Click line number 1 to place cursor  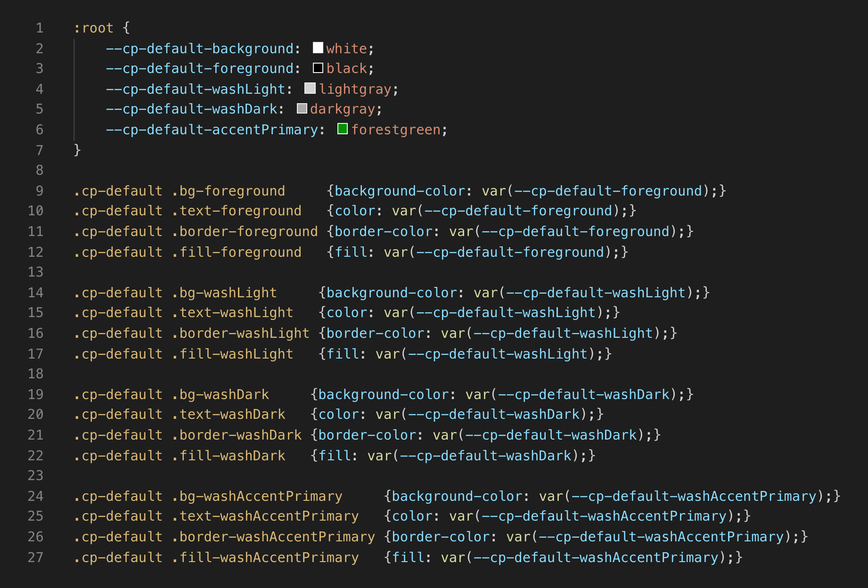(40, 28)
